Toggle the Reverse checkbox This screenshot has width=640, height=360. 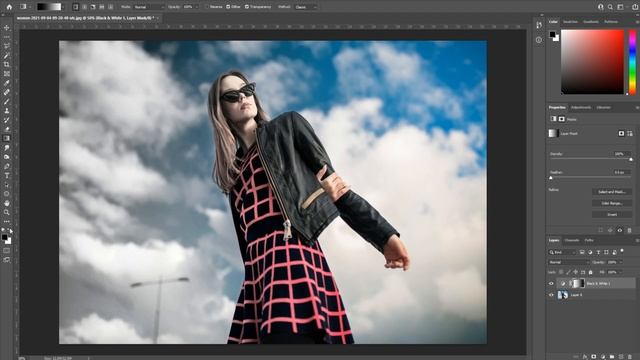207,7
